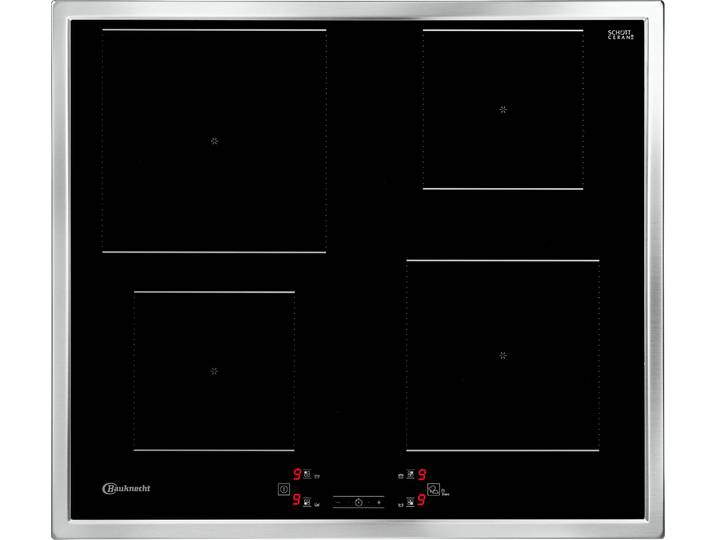Tap small symbol right of rear-left selector
The width and height of the screenshot is (716, 540).
(x=317, y=477)
